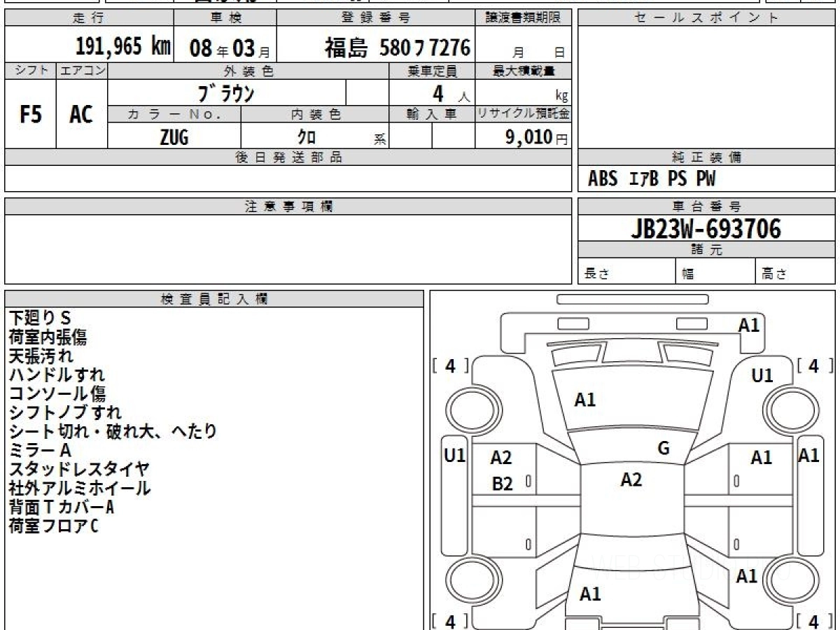Select the "セールスポイント" header
This screenshot has height=630, width=840.
coord(707,18)
